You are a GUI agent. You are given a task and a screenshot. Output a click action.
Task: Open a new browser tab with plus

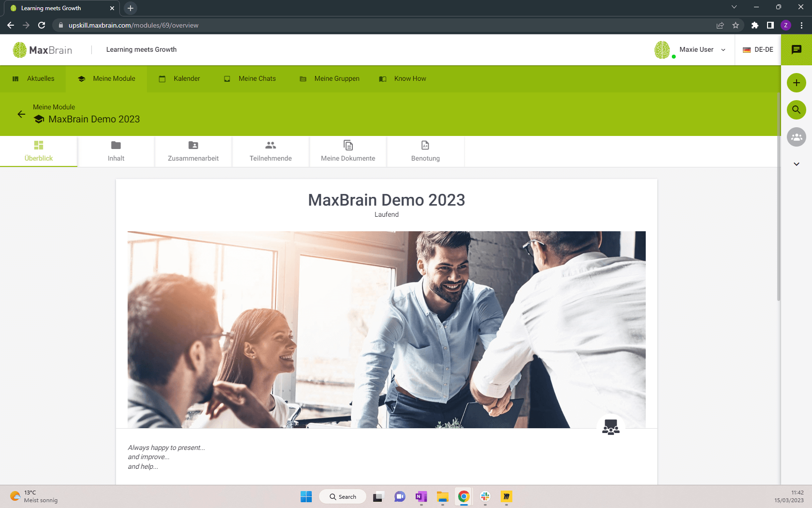(x=130, y=8)
